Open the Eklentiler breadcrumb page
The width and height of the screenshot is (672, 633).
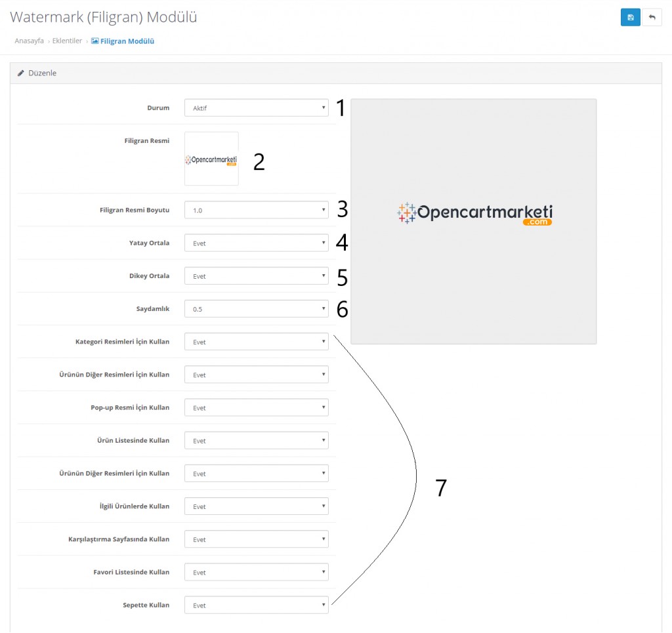tap(67, 41)
